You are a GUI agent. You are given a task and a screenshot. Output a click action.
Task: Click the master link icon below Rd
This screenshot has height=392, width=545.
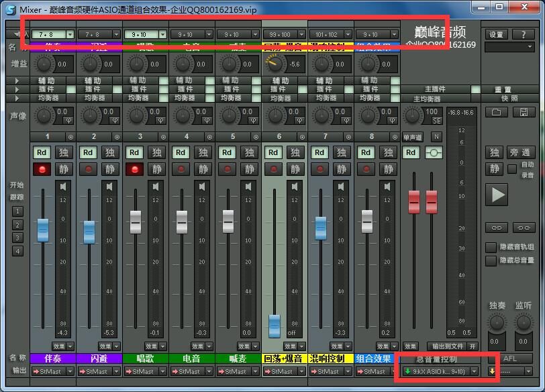435,153
